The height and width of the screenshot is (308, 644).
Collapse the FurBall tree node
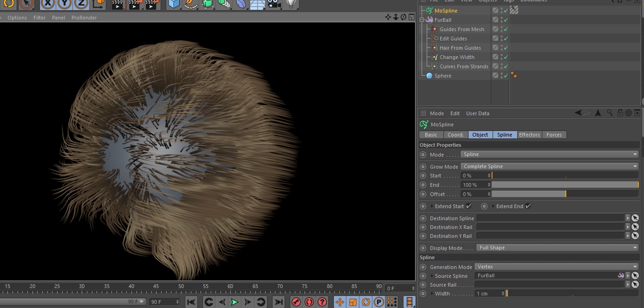422,20
